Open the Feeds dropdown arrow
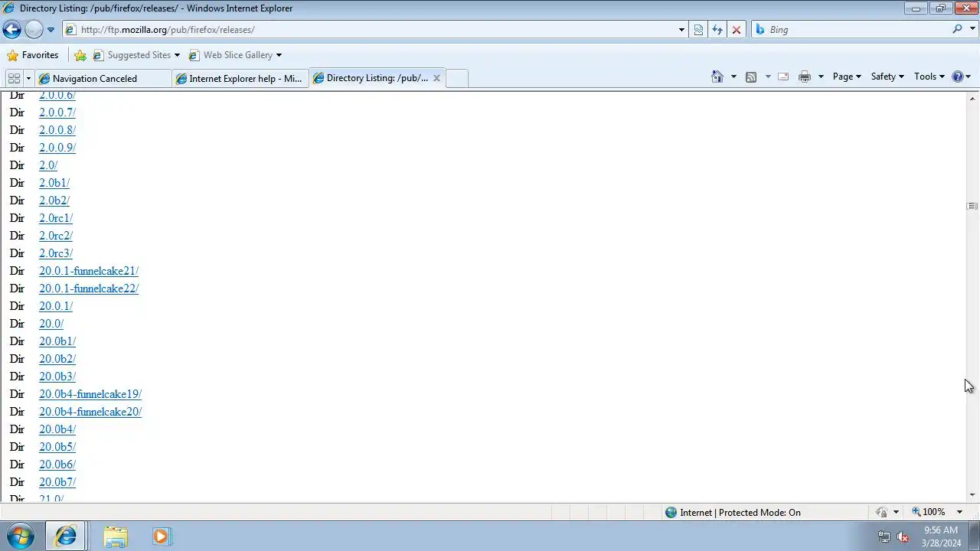The height and width of the screenshot is (551, 980). (x=768, y=77)
